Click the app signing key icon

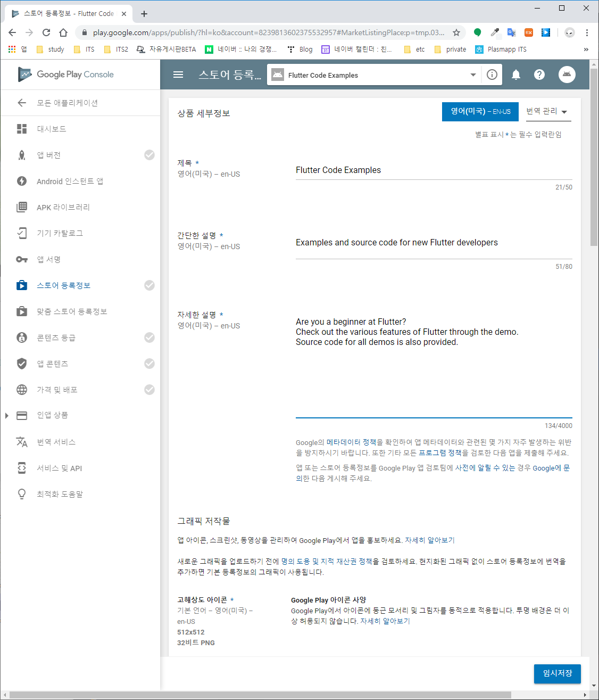(x=22, y=259)
